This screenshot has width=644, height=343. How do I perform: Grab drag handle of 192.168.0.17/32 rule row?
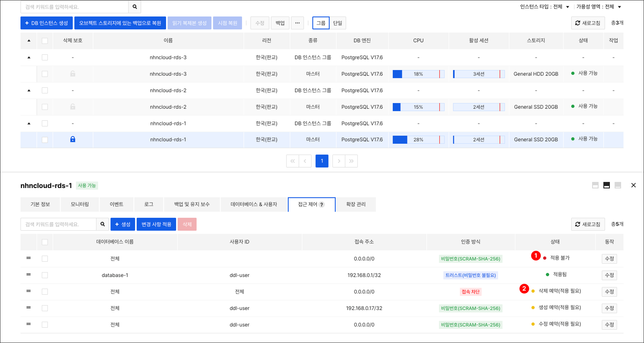tap(29, 308)
